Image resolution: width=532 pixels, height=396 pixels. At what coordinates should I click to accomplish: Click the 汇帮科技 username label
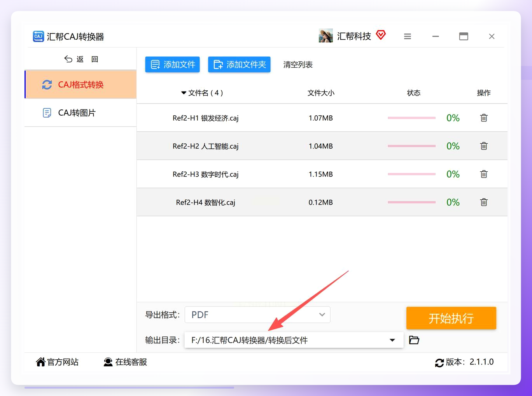coord(354,36)
